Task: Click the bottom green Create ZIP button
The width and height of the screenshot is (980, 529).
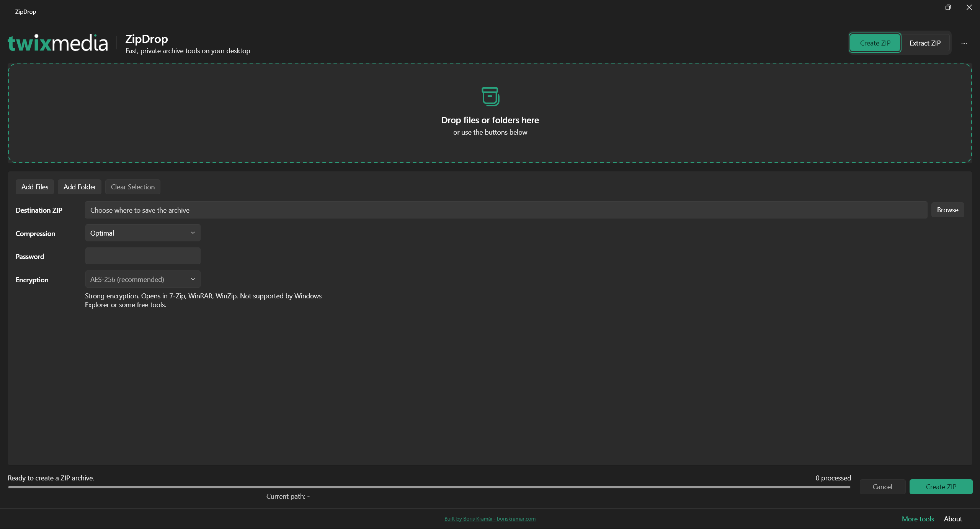Action: [x=941, y=487]
